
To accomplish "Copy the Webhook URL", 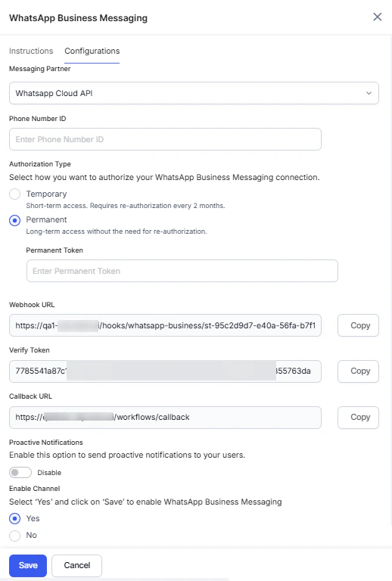I will (358, 325).
